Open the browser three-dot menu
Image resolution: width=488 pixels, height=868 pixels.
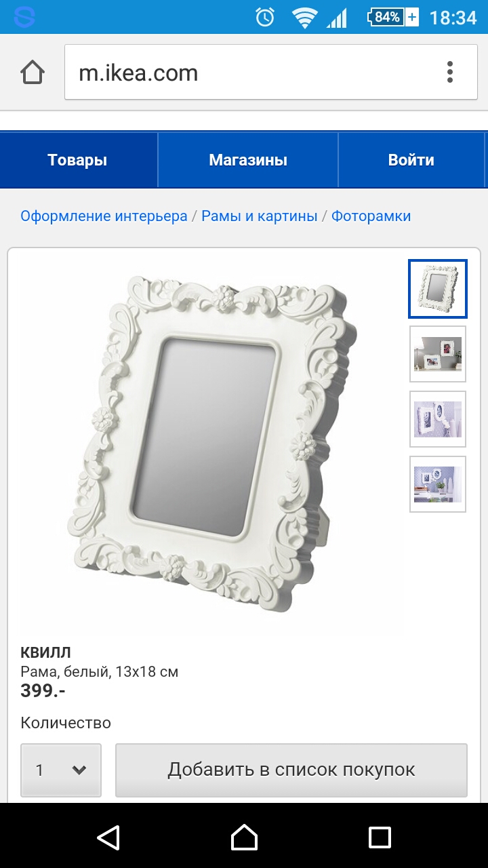pyautogui.click(x=450, y=72)
